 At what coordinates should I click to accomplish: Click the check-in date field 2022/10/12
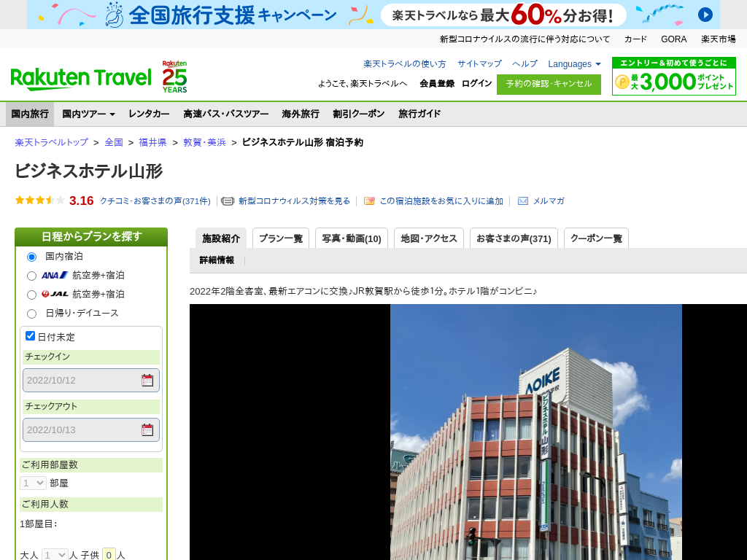click(x=91, y=380)
